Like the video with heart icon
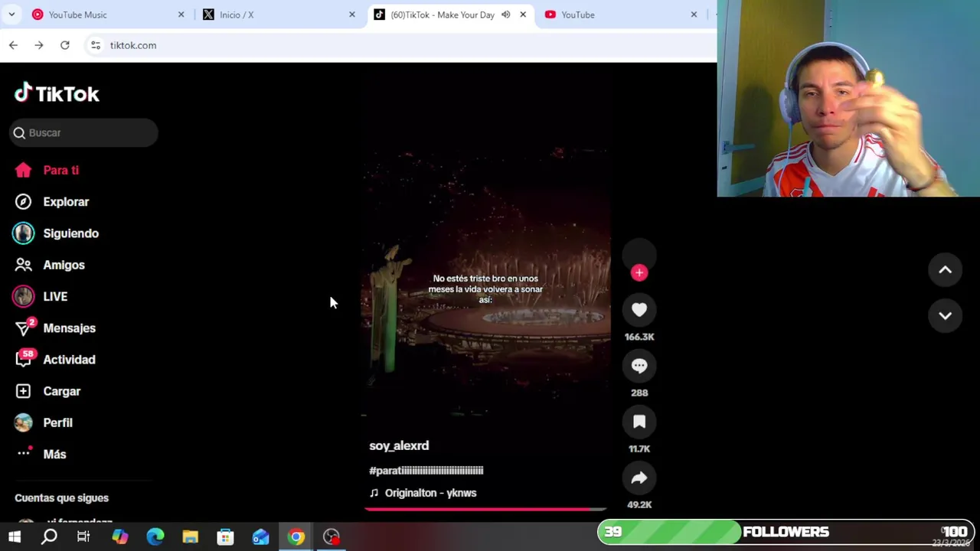The image size is (980, 551). [x=639, y=309]
